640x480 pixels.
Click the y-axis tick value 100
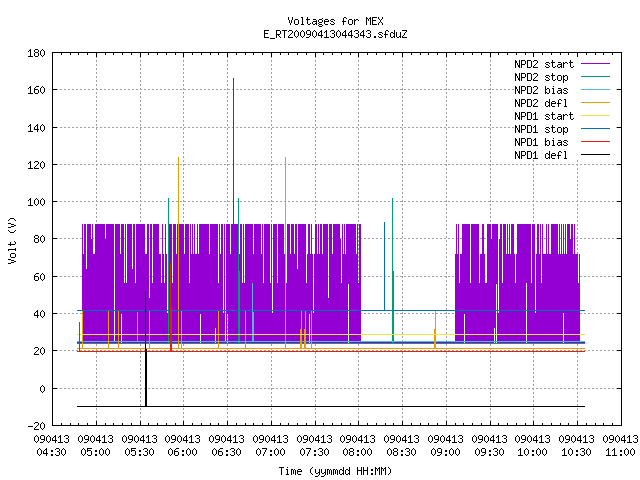(36, 202)
